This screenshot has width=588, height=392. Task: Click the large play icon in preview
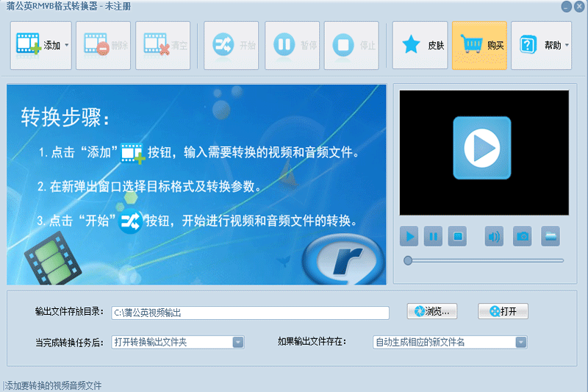click(482, 148)
